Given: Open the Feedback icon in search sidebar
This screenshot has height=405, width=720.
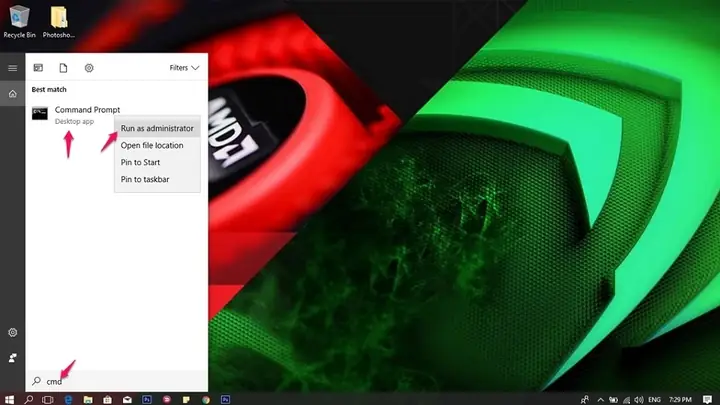Looking at the screenshot, I should pyautogui.click(x=12, y=358).
